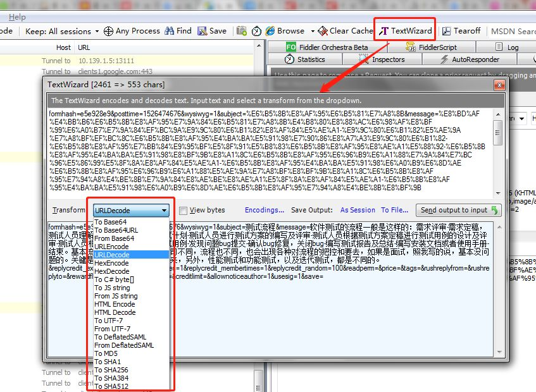Select To UTF-7 option
The width and height of the screenshot is (536, 392).
(131, 321)
